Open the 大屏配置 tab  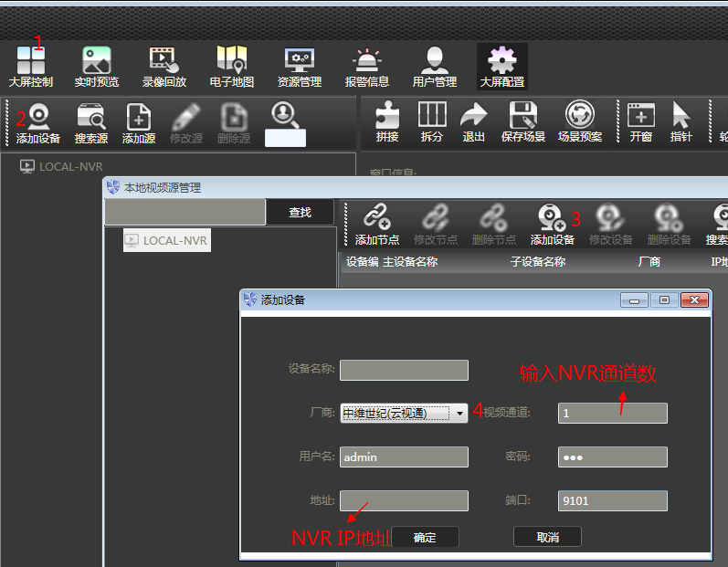(x=501, y=67)
